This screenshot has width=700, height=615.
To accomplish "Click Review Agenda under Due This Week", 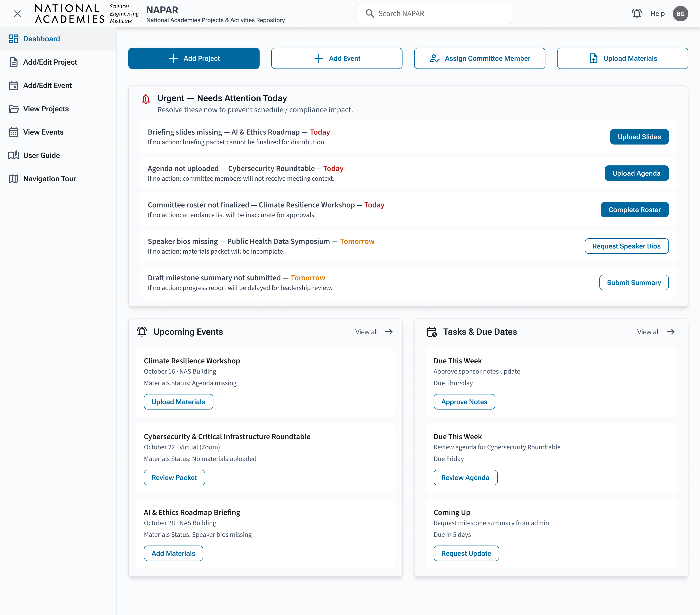I will click(465, 478).
